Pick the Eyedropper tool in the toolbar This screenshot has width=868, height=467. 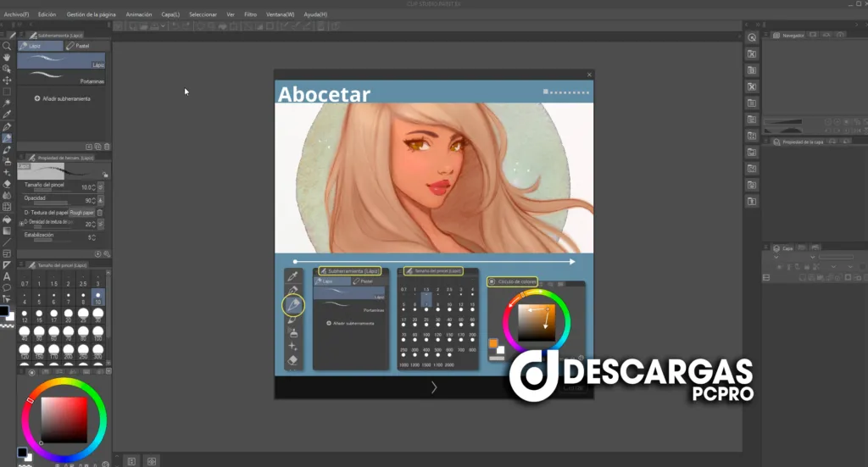point(7,114)
